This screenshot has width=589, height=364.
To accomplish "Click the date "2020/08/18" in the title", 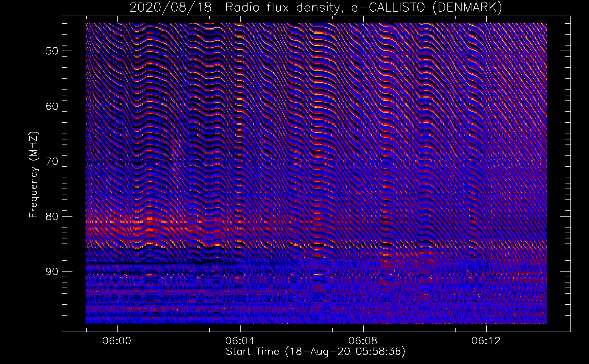I will [170, 7].
